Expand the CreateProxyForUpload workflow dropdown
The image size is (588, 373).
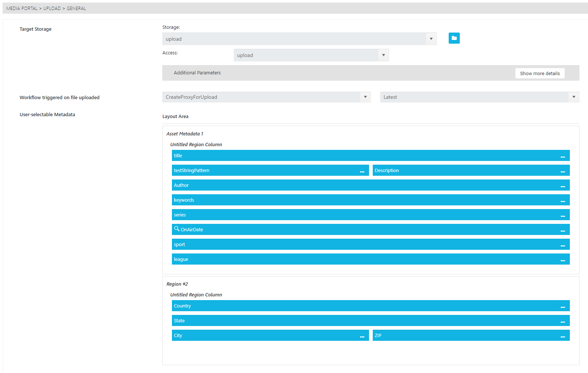365,97
